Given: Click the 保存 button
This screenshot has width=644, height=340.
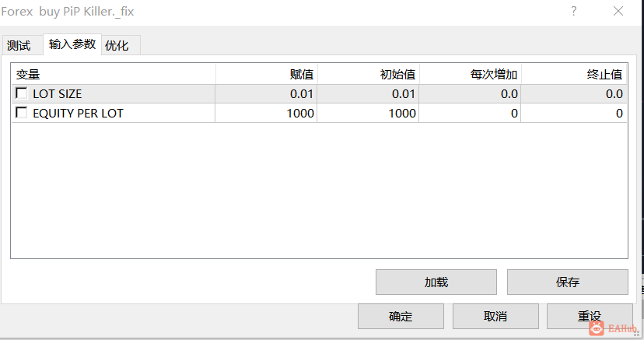Looking at the screenshot, I should coord(568,282).
